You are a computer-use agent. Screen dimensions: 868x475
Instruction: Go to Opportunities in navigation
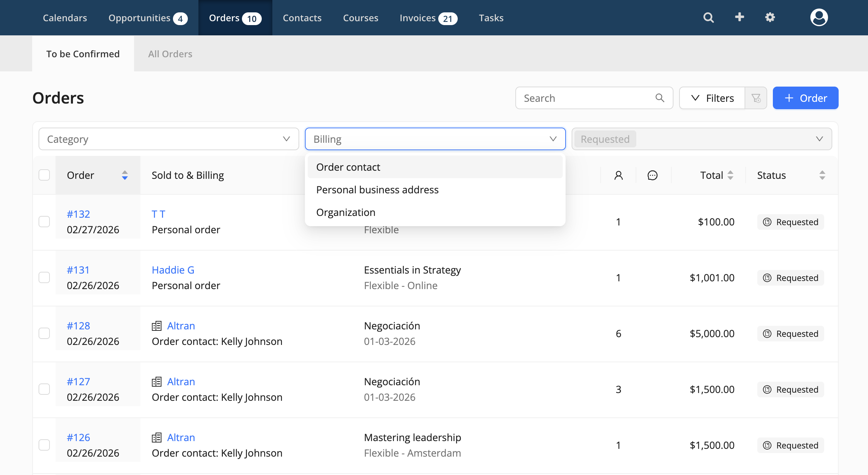(x=148, y=18)
